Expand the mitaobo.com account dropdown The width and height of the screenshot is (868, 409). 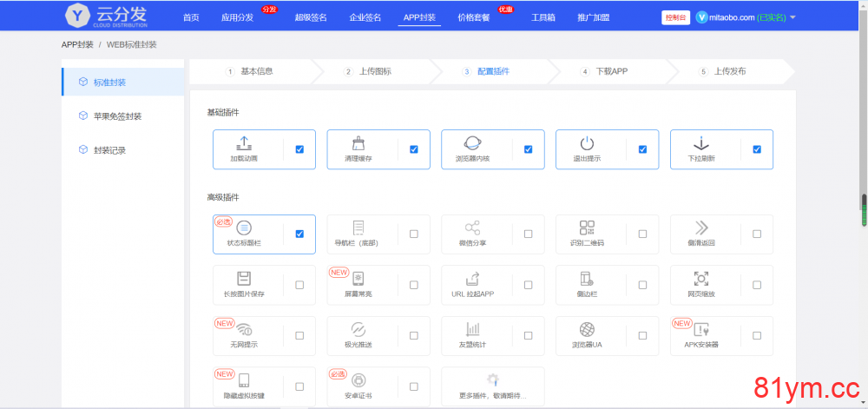[x=792, y=17]
